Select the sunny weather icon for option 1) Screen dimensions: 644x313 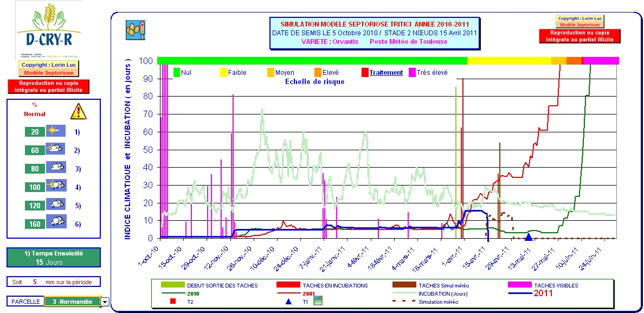(55, 131)
